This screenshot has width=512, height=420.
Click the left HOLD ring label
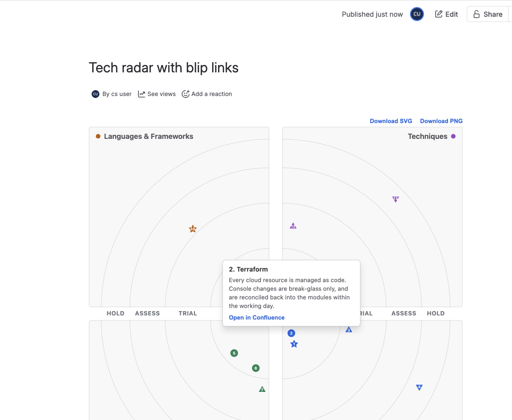point(115,313)
